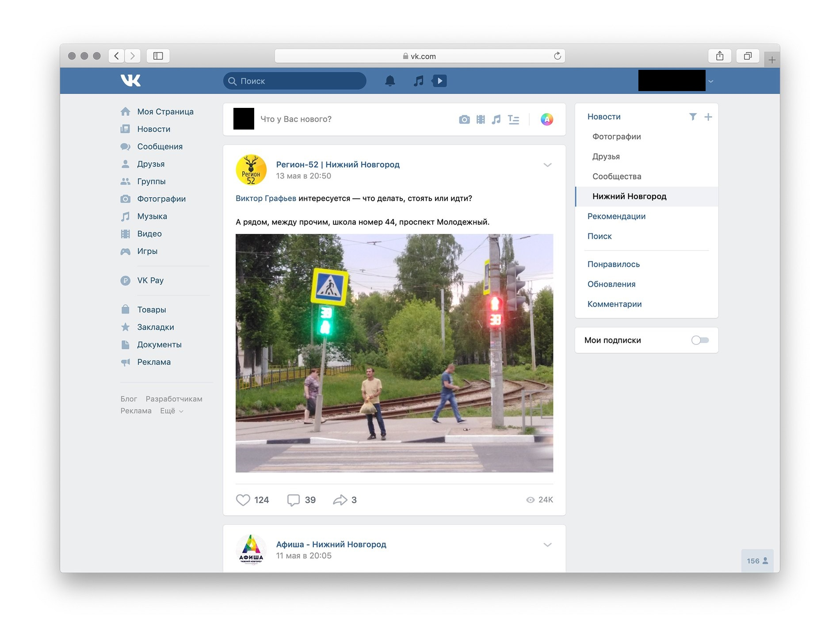Image resolution: width=840 pixels, height=630 pixels.
Task: Open the colorful story editor circle
Action: [547, 119]
